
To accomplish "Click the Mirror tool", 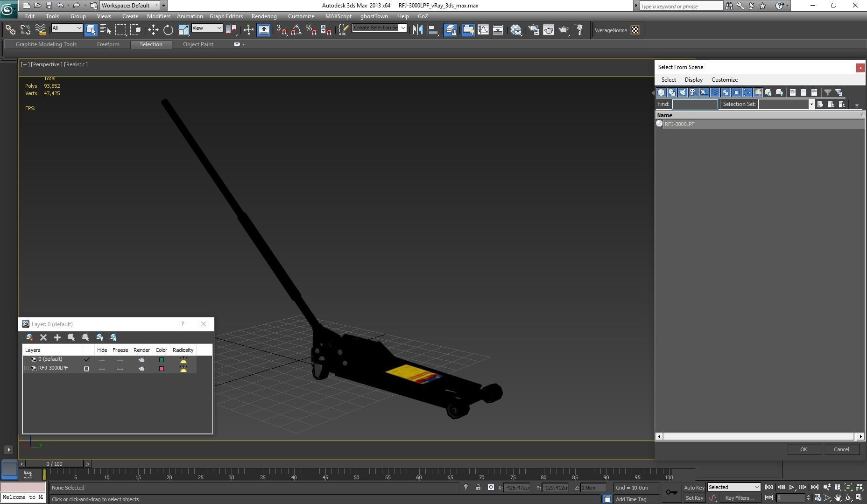I will point(418,30).
